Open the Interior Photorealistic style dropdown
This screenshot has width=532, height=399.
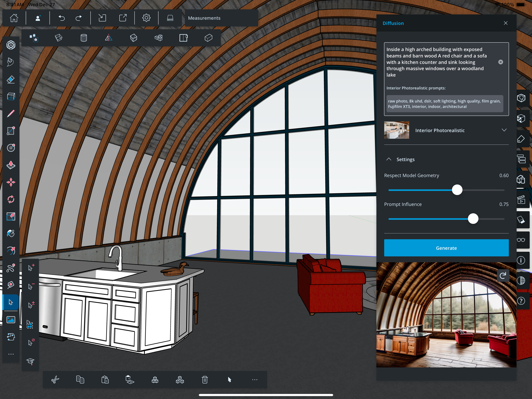[504, 130]
